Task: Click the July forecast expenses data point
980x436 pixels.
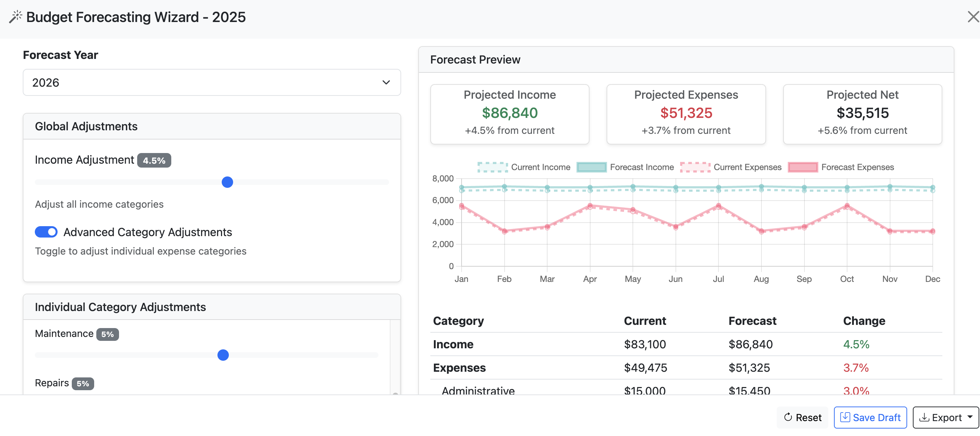Action: tap(718, 206)
